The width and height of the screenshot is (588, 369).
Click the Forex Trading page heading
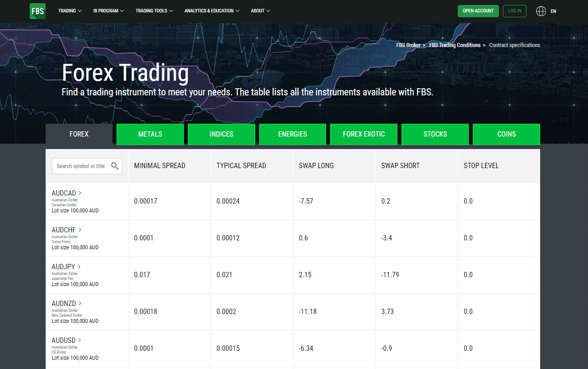tap(125, 73)
